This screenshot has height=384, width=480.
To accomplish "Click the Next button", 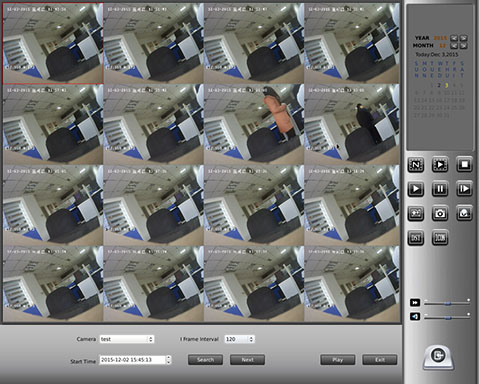I will [247, 360].
